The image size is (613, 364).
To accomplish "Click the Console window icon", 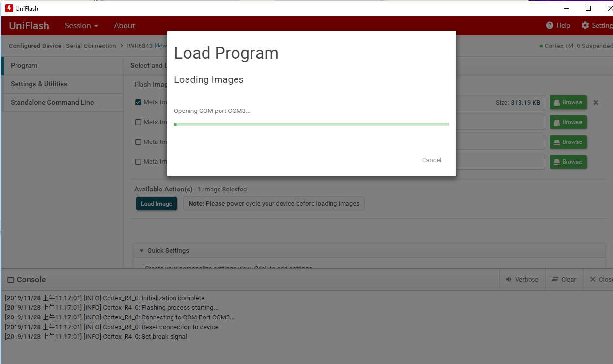I will 11,280.
